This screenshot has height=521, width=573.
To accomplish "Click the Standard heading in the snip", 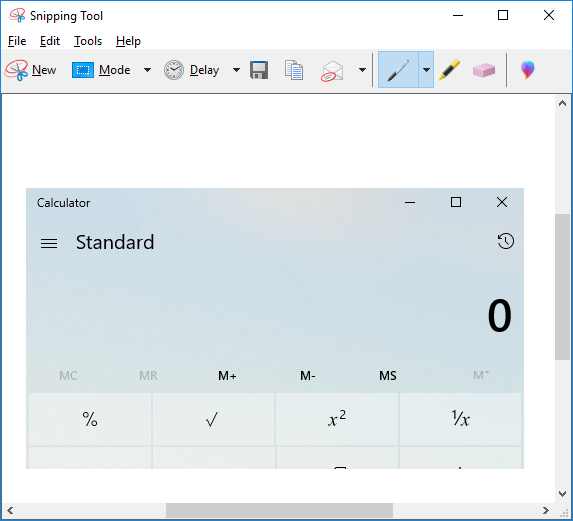I will [x=115, y=242].
